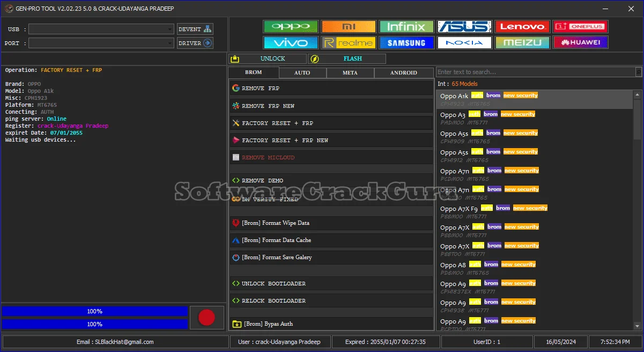
Task: Run [Brom] Format Wipe Data
Action: pos(331,223)
